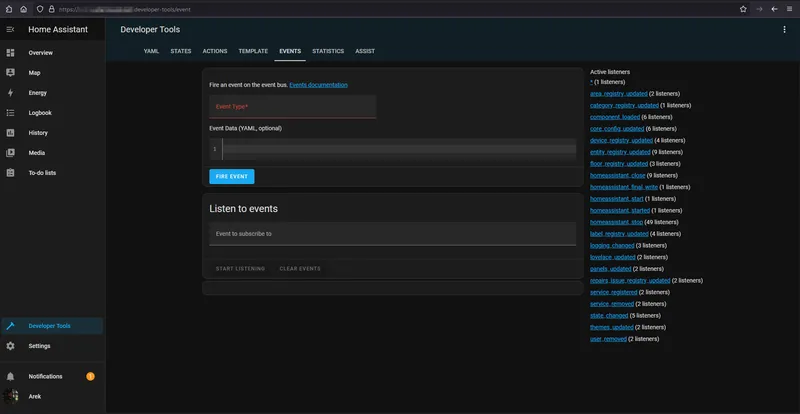Select user_removed listener link
Viewport: 800px width, 414px height.
pos(608,339)
